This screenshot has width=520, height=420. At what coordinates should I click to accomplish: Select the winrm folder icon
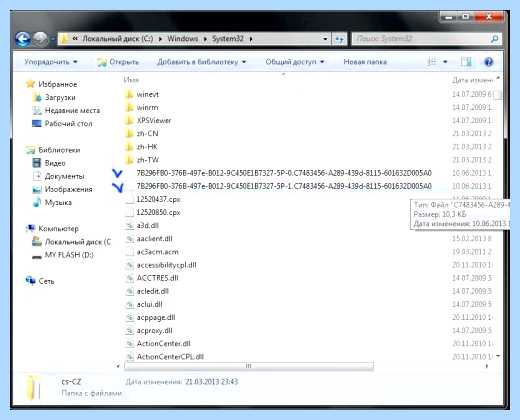pyautogui.click(x=129, y=107)
